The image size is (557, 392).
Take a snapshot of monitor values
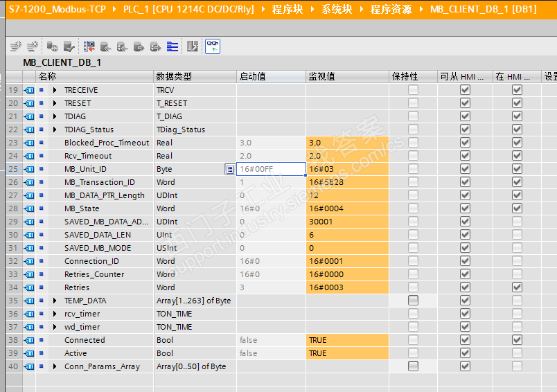(x=89, y=46)
